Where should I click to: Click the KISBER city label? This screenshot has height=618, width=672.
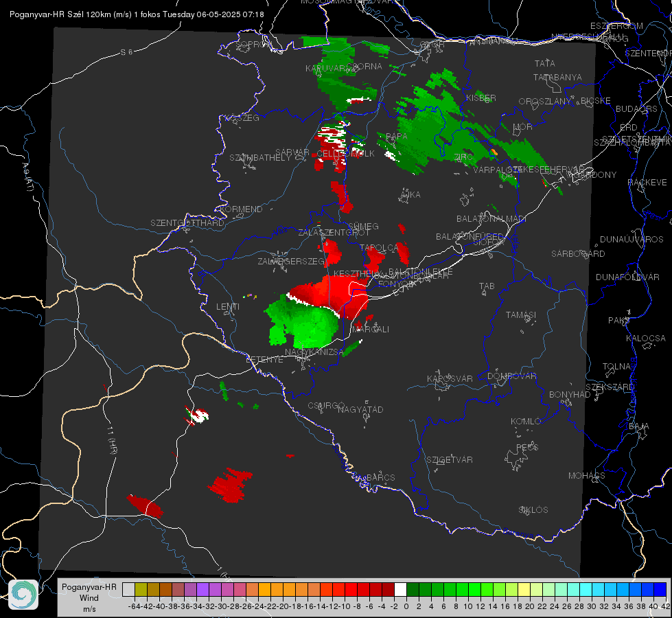pyautogui.click(x=481, y=98)
